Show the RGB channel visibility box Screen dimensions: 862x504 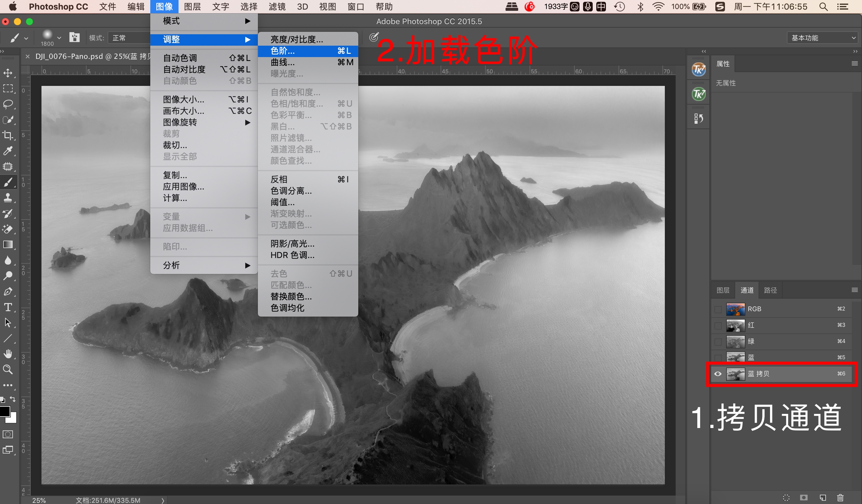click(x=718, y=309)
